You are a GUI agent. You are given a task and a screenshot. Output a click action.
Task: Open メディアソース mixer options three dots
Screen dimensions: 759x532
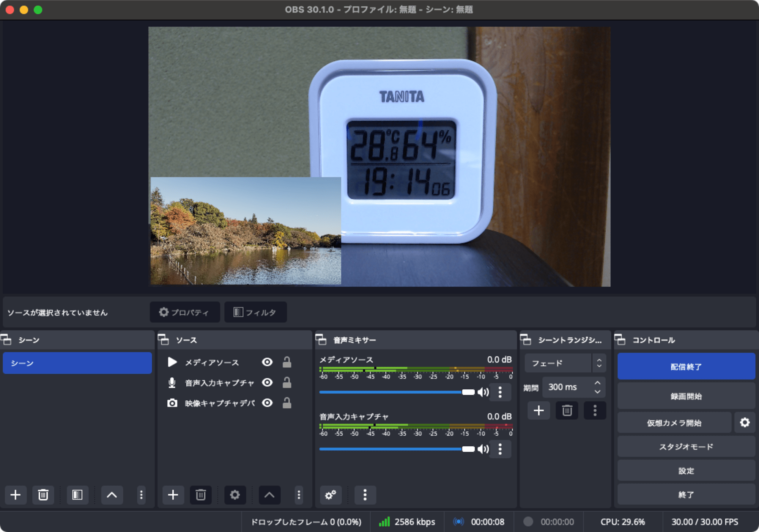click(500, 392)
